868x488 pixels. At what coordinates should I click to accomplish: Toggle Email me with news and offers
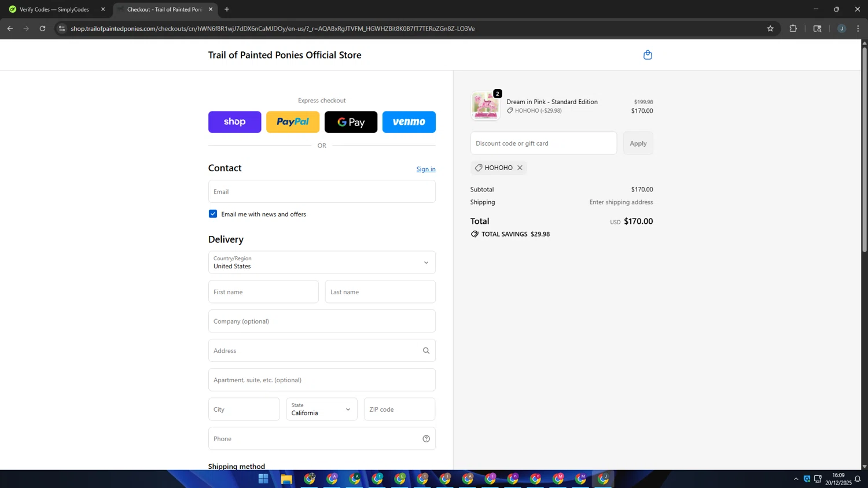213,214
